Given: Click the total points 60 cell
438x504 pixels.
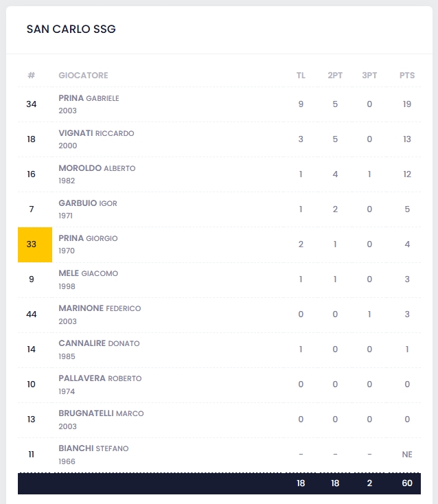Looking at the screenshot, I should coord(407,483).
